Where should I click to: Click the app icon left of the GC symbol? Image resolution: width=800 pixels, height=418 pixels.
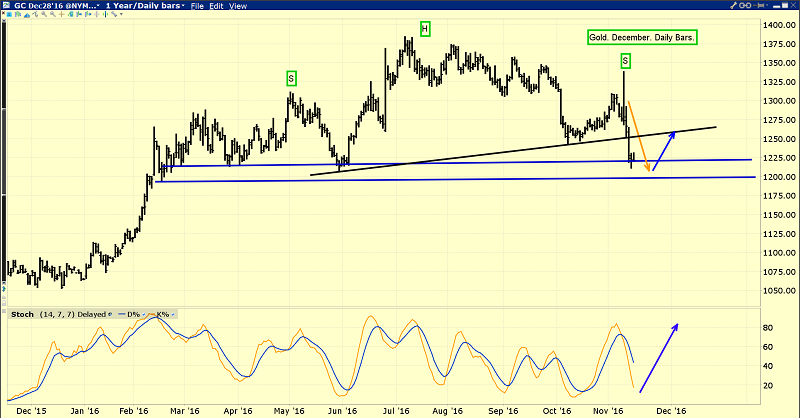click(x=6, y=6)
